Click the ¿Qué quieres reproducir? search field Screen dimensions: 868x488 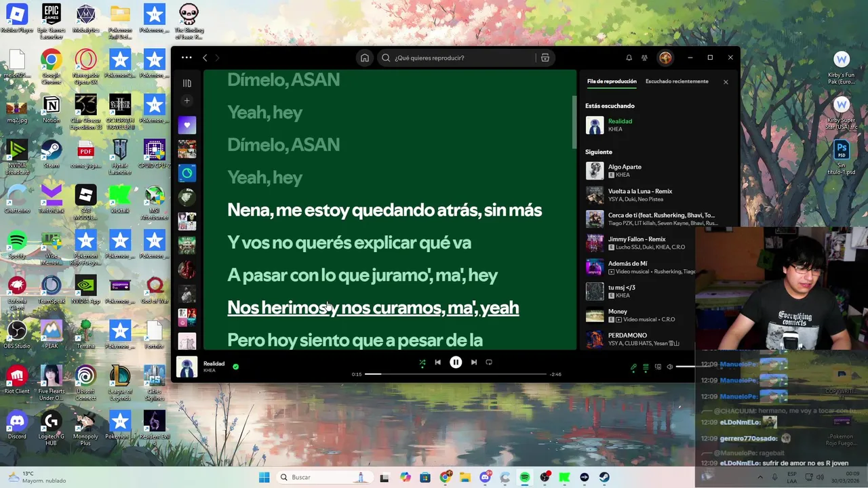pos(458,58)
